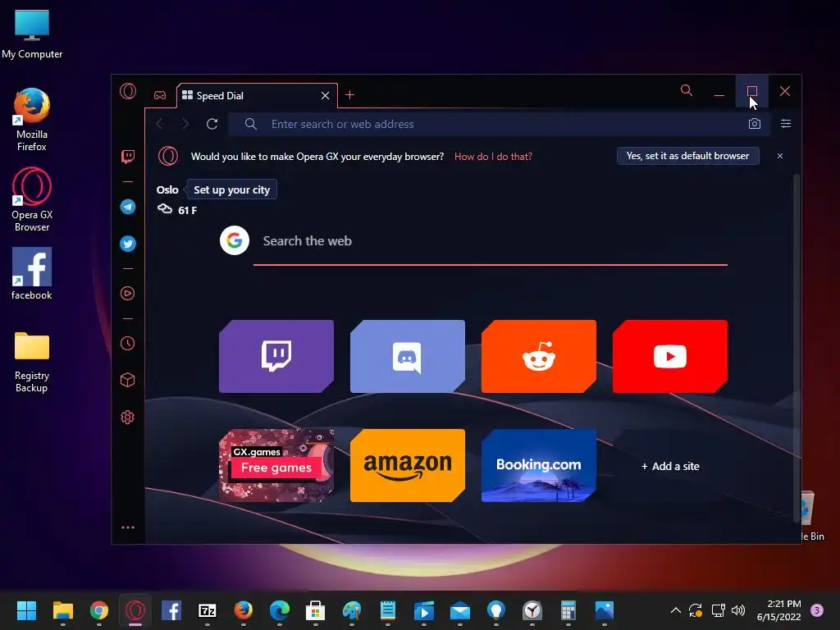Open Telegram messenger in sidebar
Viewport: 840px width, 630px height.
point(127,207)
